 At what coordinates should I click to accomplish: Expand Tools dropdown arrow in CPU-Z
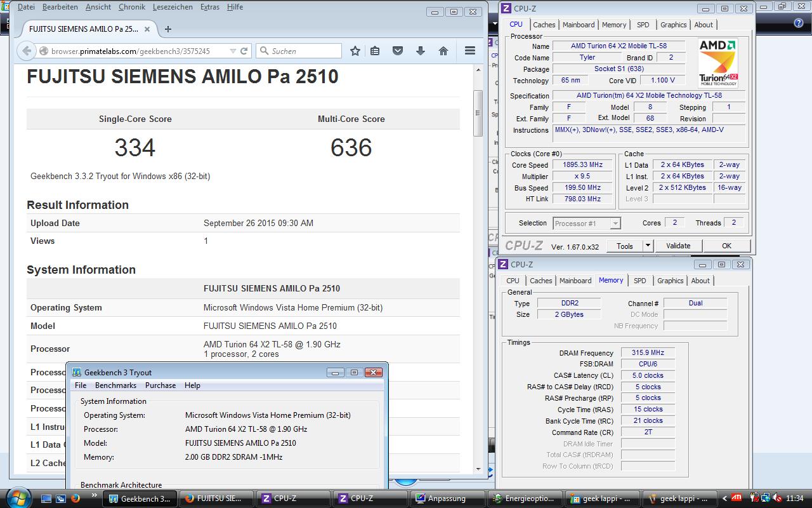(648, 246)
